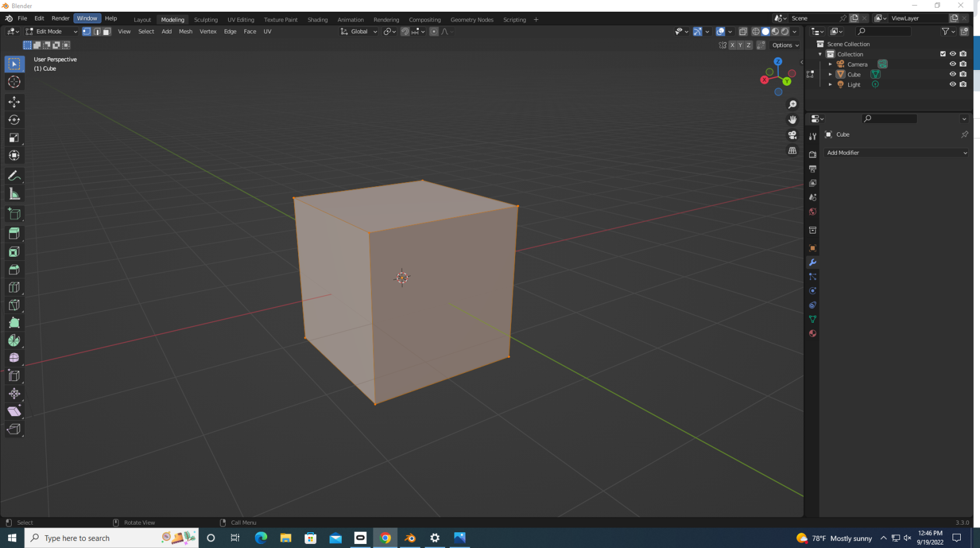Activate the Move tool
The width and height of the screenshot is (980, 548).
coord(14,102)
